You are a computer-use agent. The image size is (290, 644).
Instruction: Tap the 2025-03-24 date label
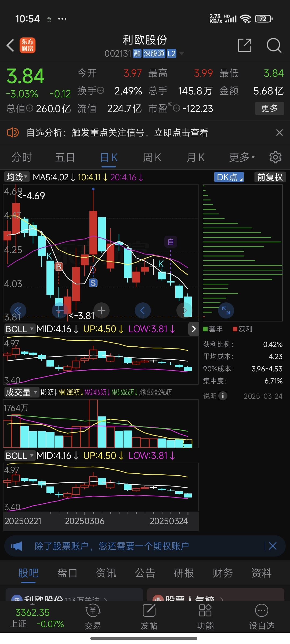(263, 396)
